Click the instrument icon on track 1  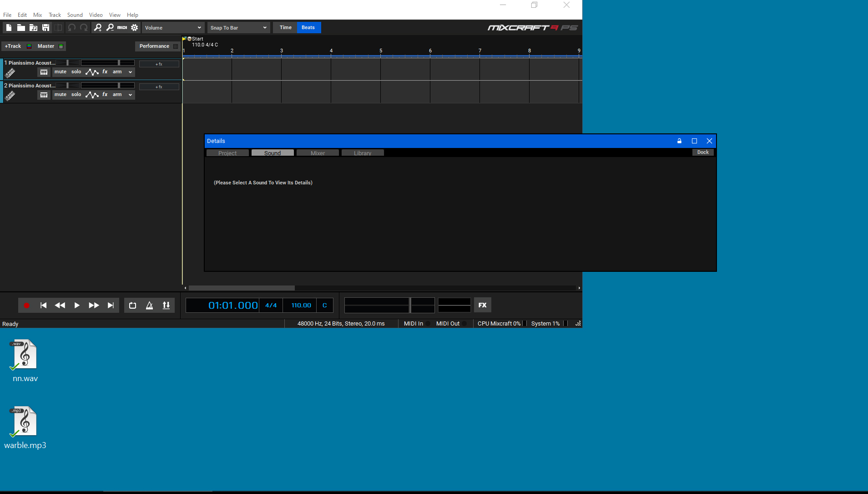(10, 73)
